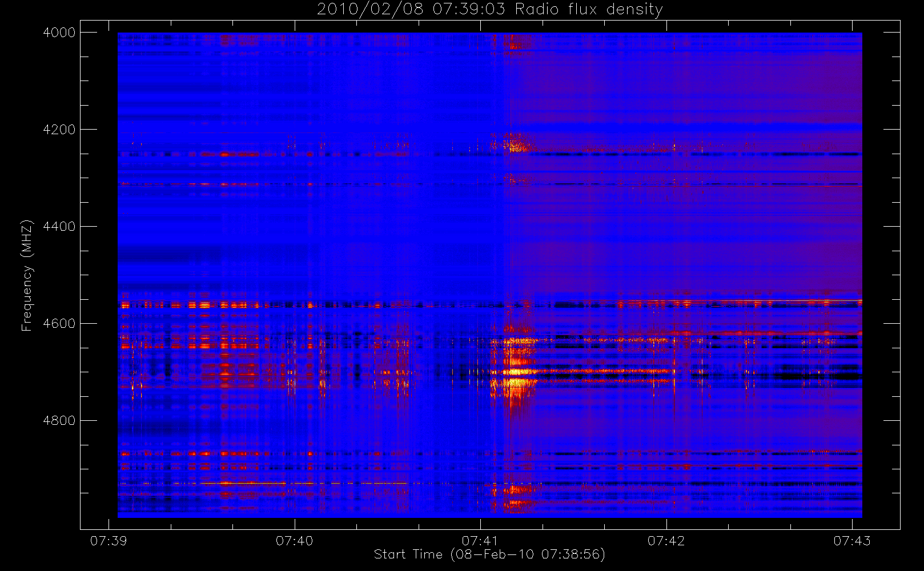924x571 pixels.
Task: Click the "Start Time (08-Feb-10 07:38:56)" label
Action: 489,554
